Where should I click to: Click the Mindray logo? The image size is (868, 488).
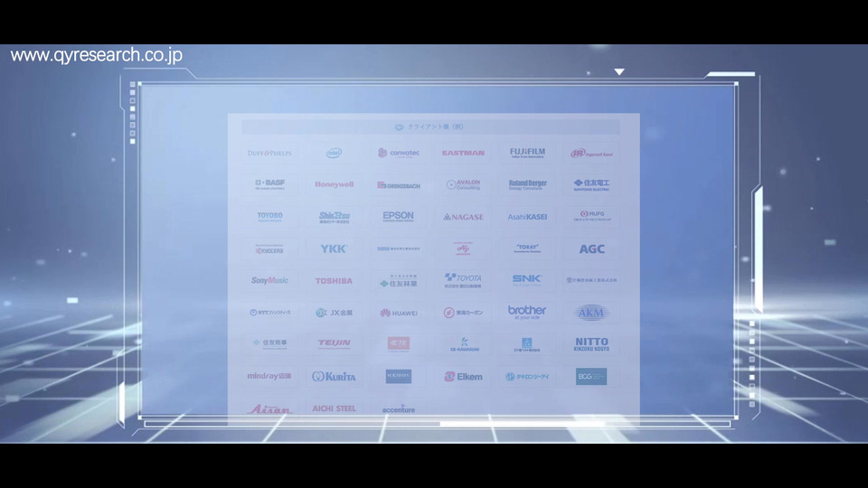coord(269,376)
